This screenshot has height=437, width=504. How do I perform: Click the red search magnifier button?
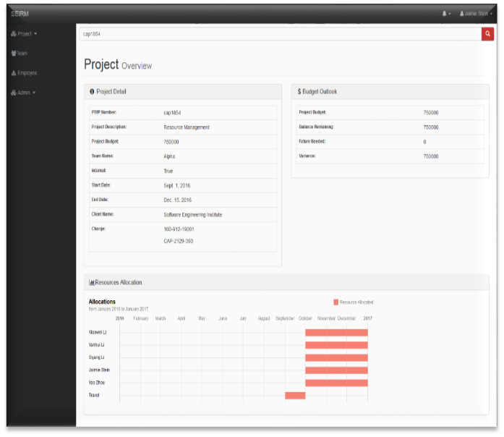(x=487, y=34)
